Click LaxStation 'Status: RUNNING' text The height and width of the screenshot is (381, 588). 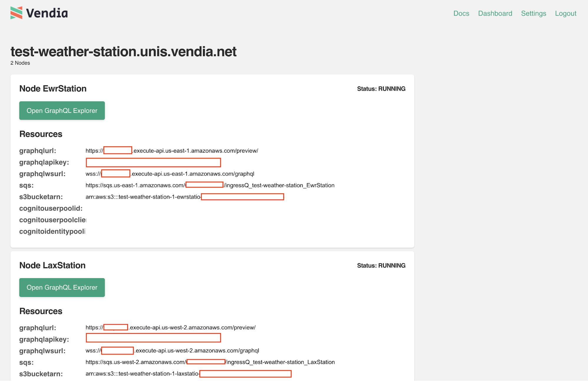[x=381, y=265]
